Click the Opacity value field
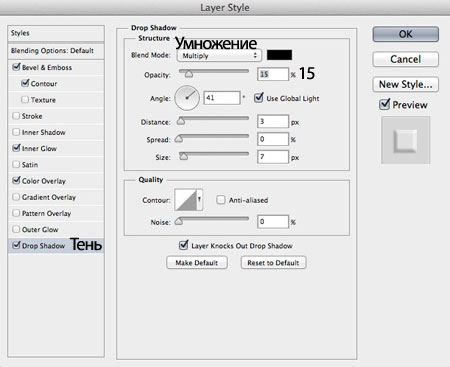 pos(273,74)
